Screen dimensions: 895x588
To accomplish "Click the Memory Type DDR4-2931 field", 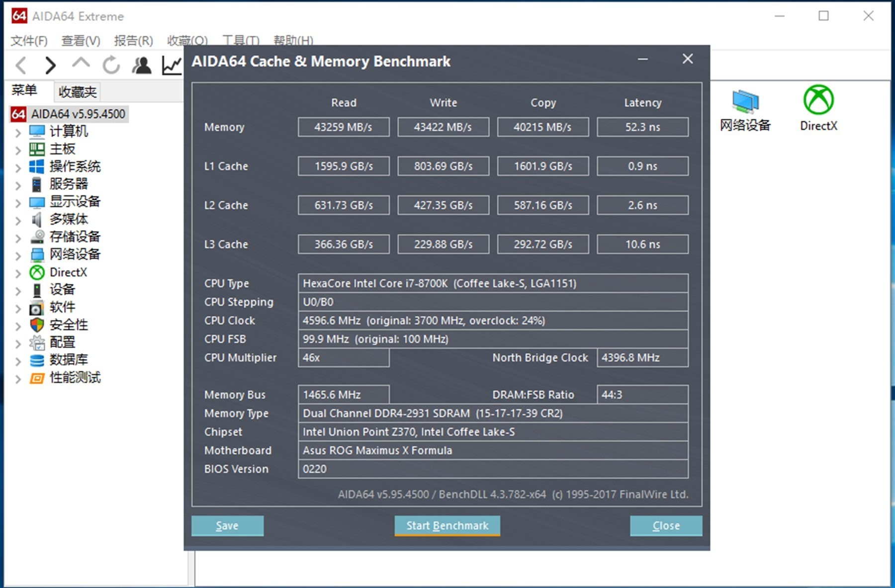I will (x=493, y=414).
